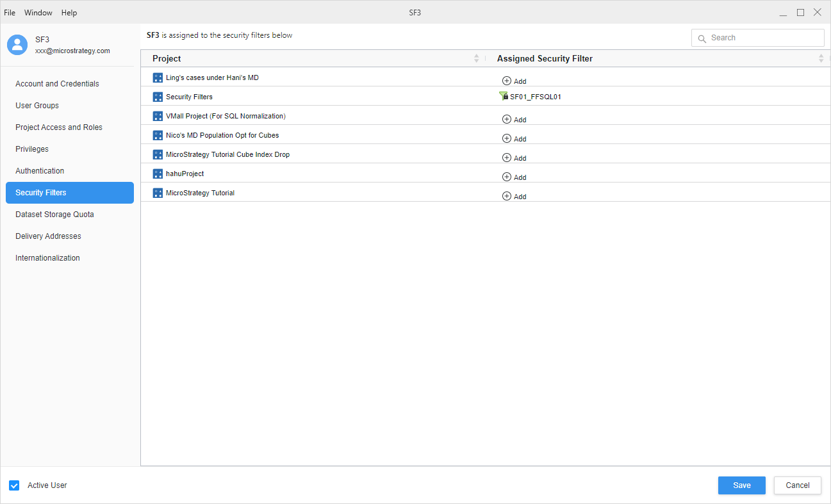Image resolution: width=831 pixels, height=504 pixels.
Task: Click Add plus icon for hahuProject
Action: click(x=507, y=177)
